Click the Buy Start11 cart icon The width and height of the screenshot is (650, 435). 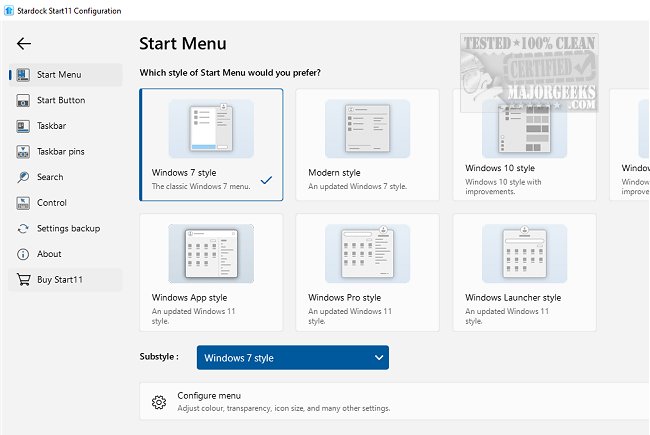[x=22, y=280]
